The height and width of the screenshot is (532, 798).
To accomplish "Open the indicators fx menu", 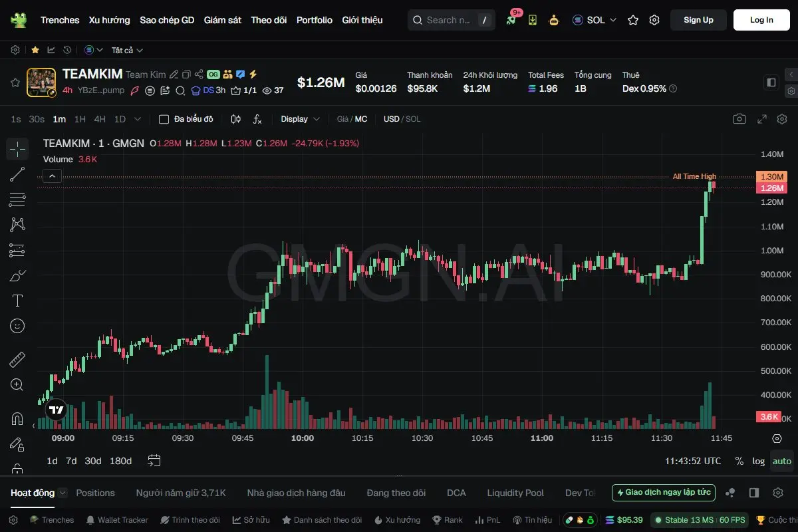I will pos(257,119).
